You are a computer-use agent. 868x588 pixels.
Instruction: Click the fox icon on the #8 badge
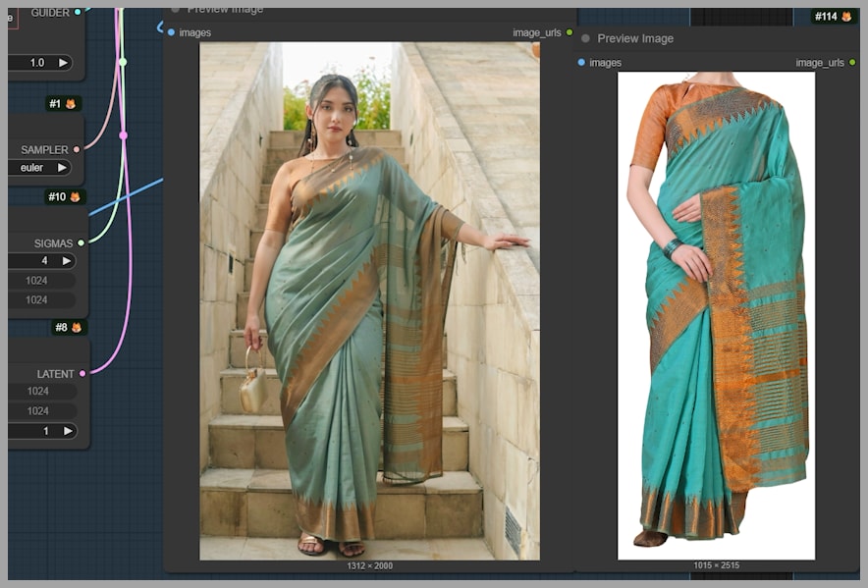point(76,328)
